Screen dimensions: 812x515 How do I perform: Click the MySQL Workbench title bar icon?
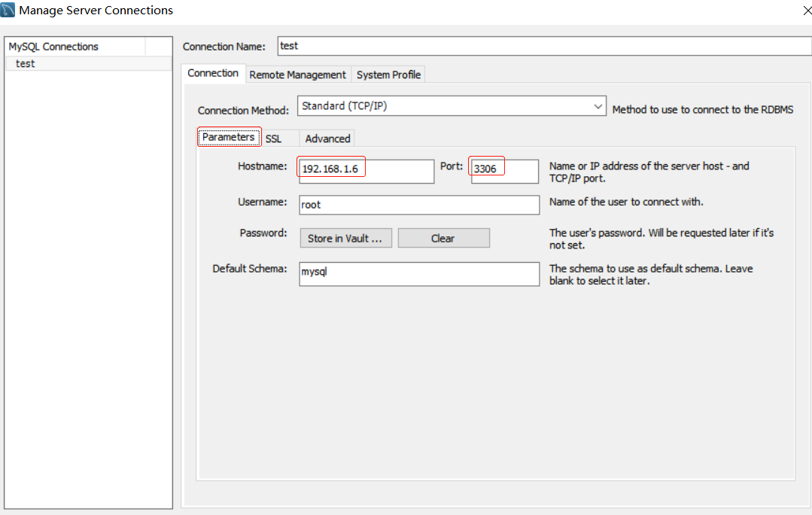click(x=8, y=10)
